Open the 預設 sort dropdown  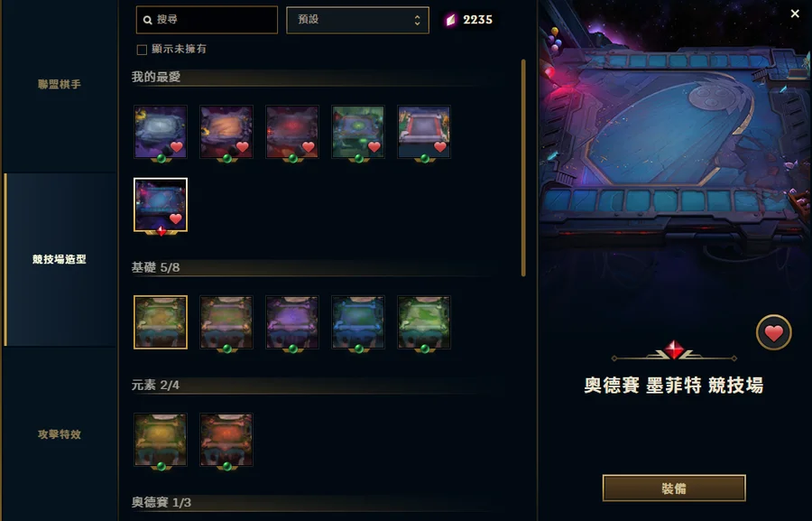(358, 20)
